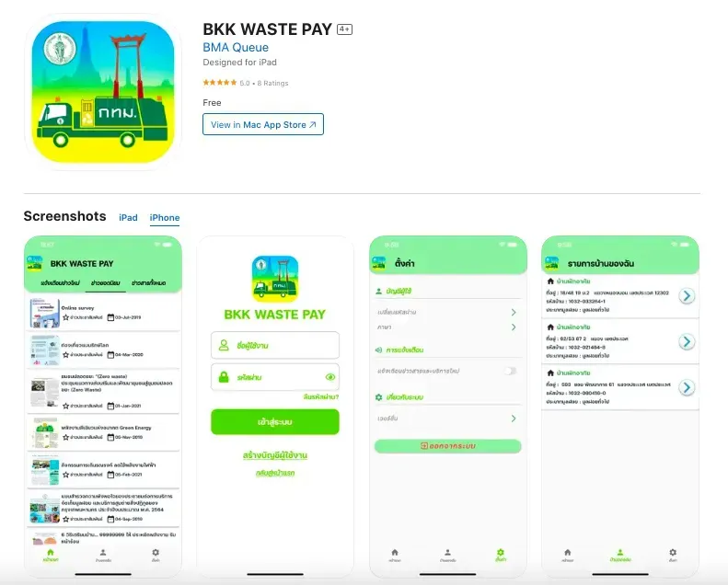Switch to the iPad screenshots tab
Image resolution: width=728 pixels, height=585 pixels.
128,218
